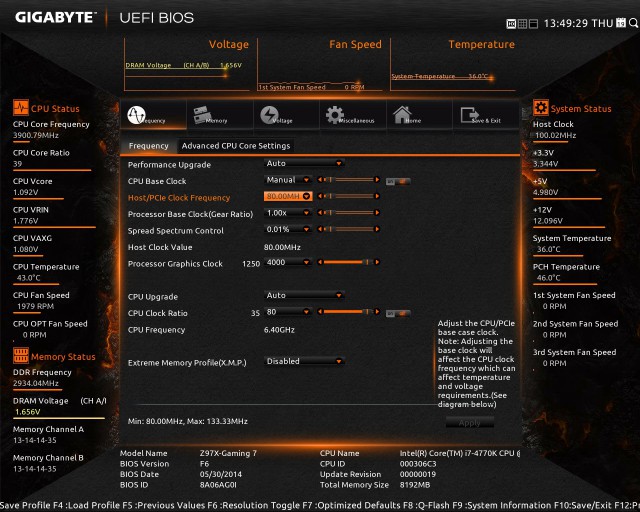Adjust the Host/PCIe Clock Frequency slider

pos(349,196)
